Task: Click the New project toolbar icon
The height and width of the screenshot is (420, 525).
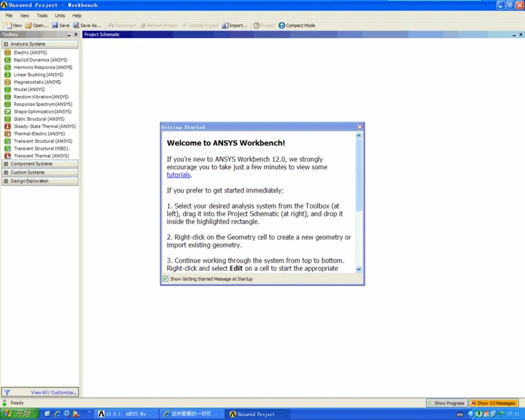Action: tap(9, 26)
